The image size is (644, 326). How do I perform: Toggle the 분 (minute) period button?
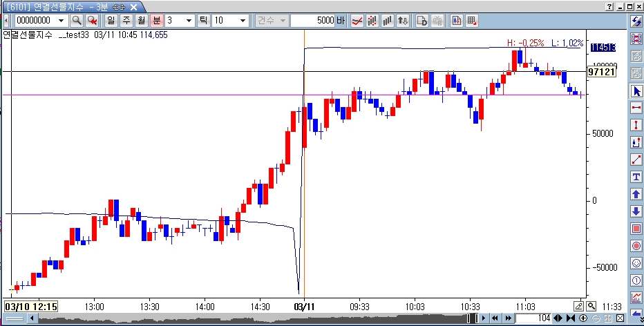(156, 21)
